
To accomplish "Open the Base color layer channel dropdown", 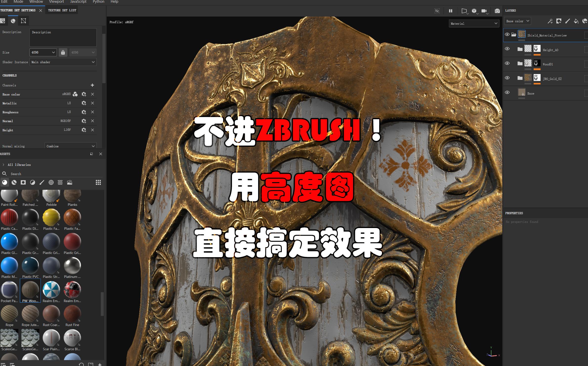I will (x=518, y=21).
